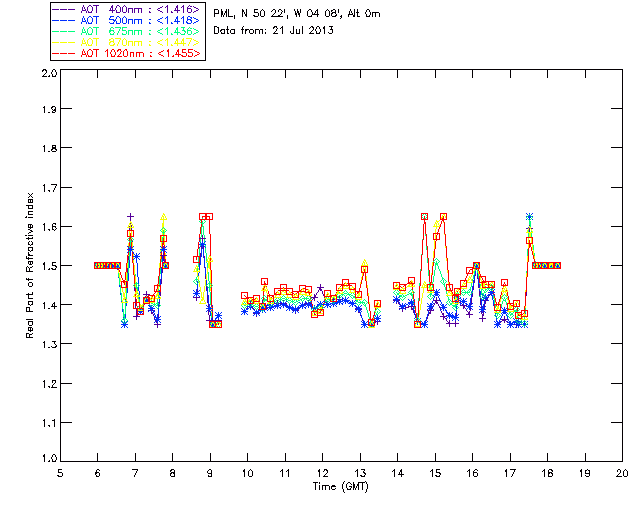
Task: Click the y-axis tick label 1.8
Action: (x=49, y=148)
